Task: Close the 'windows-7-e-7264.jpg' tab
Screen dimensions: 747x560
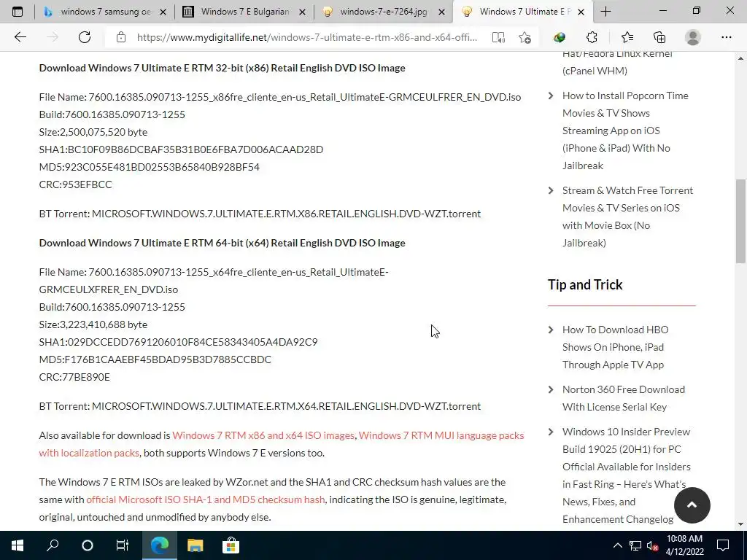Action: (x=441, y=12)
